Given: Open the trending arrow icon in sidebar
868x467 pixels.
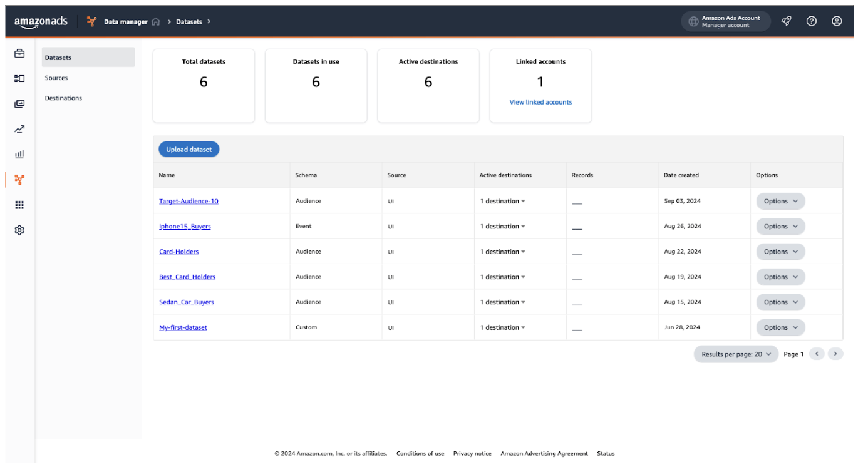Looking at the screenshot, I should [x=19, y=129].
